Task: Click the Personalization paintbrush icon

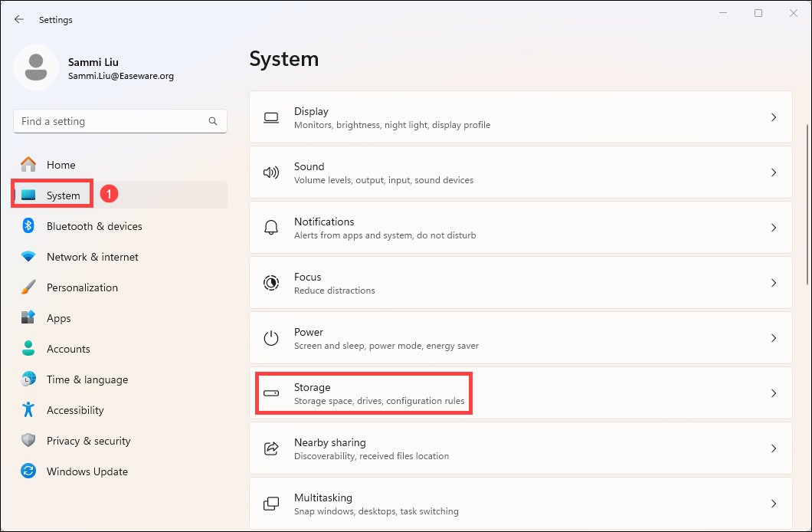Action: pyautogui.click(x=28, y=287)
